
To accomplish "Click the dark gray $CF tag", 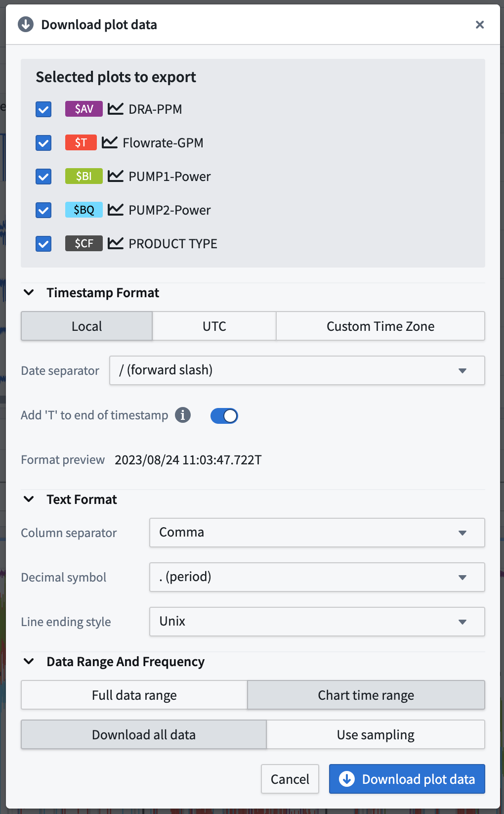I will (x=84, y=243).
